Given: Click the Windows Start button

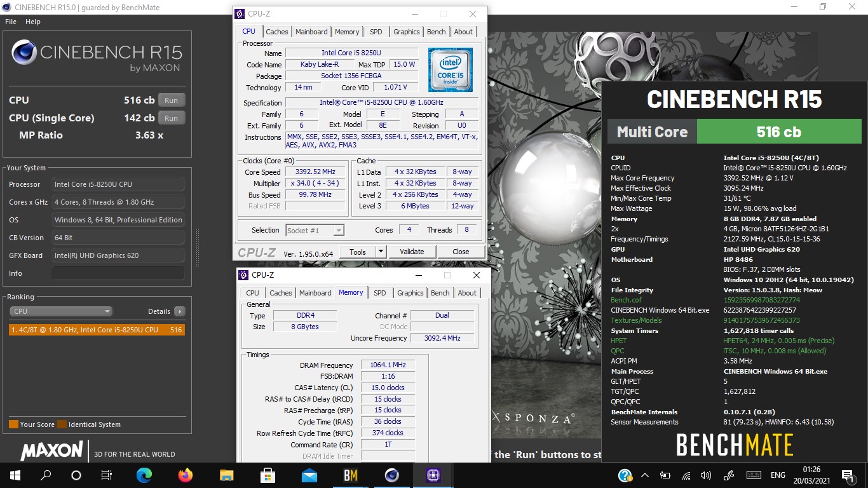Looking at the screenshot, I should click(x=15, y=475).
